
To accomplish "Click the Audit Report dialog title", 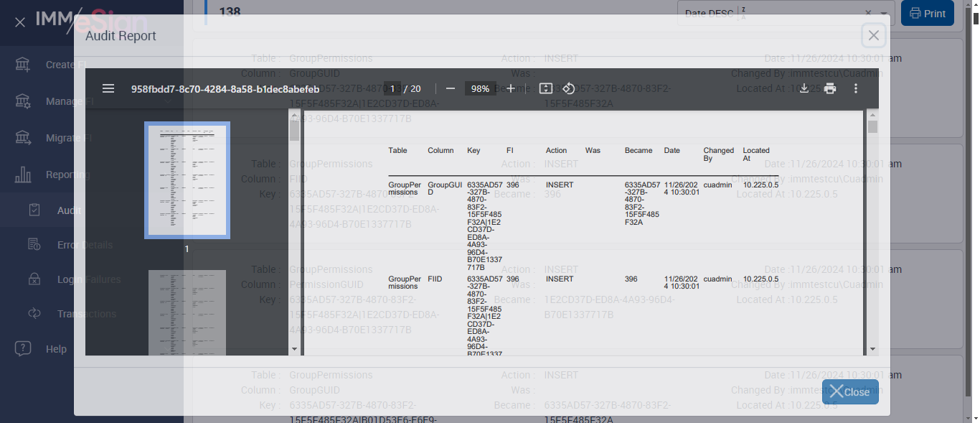I will [121, 36].
